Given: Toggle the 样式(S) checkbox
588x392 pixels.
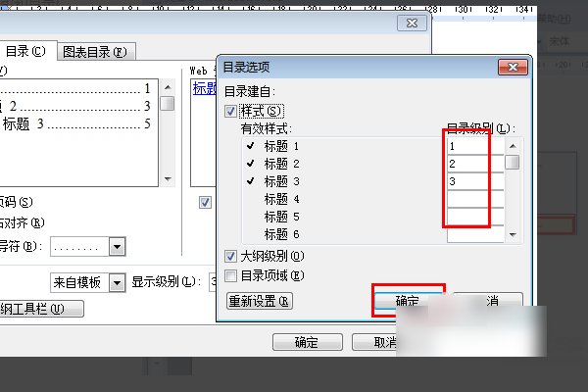Looking at the screenshot, I should 230,111.
